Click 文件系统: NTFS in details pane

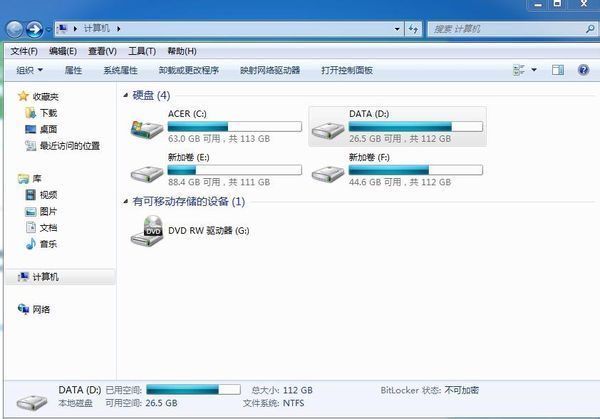click(274, 403)
